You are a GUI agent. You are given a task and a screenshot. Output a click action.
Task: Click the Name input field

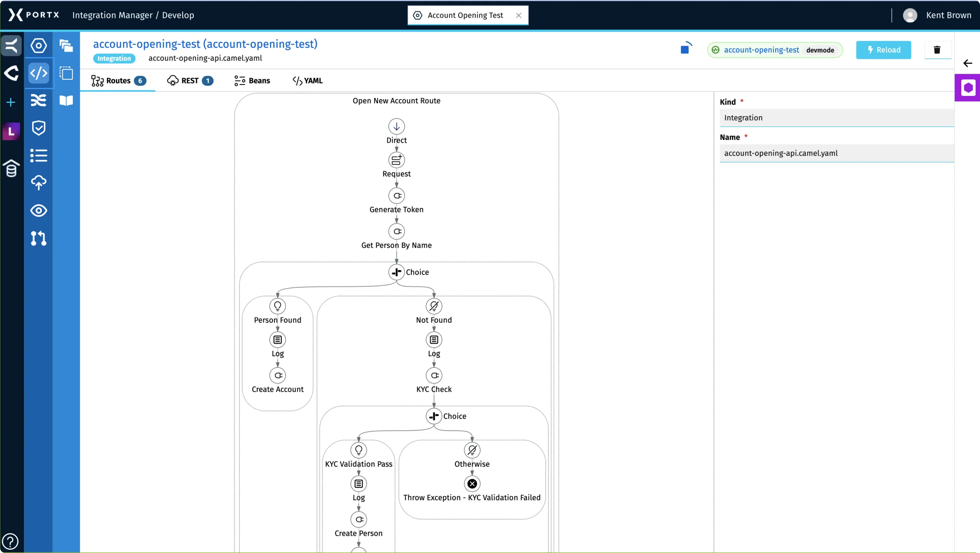(836, 153)
